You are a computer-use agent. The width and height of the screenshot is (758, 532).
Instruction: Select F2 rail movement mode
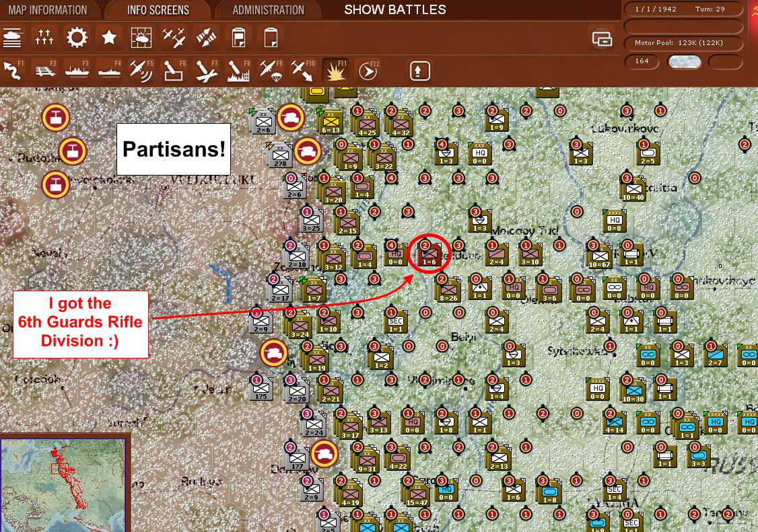[x=45, y=71]
